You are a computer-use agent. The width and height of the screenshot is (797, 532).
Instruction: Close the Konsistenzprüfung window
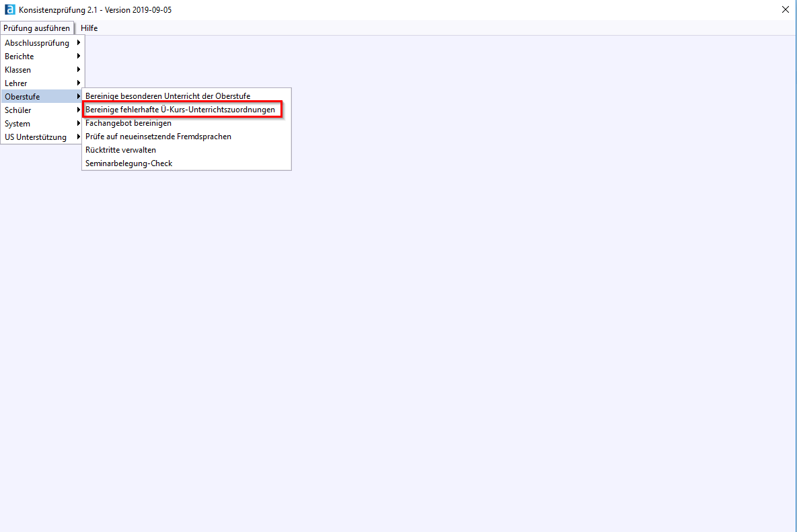pyautogui.click(x=786, y=9)
